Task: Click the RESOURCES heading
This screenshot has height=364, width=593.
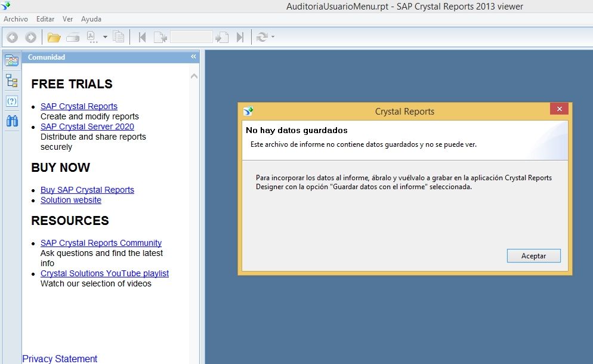Action: point(70,221)
